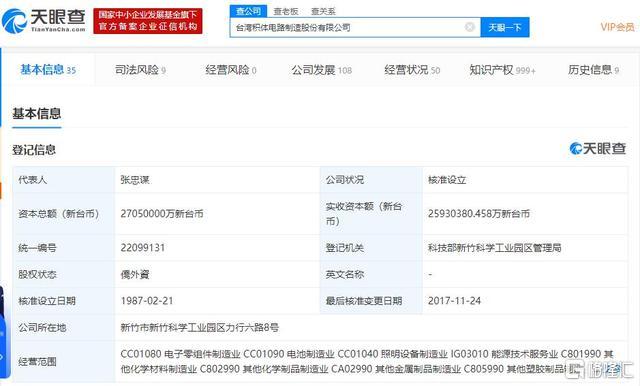Click the 登记信息 section heading

tap(34, 150)
